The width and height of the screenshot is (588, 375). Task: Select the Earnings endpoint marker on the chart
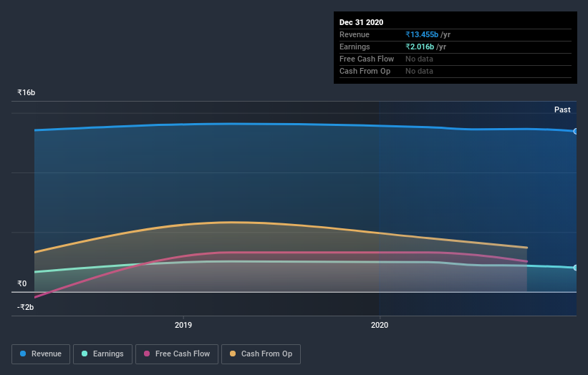[575, 268]
